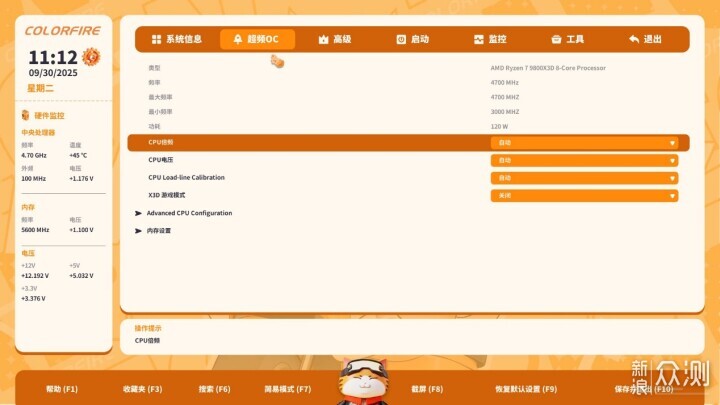The height and width of the screenshot is (405, 720).
Task: Click the 内存 section heading in sidebar
Action: pos(28,207)
